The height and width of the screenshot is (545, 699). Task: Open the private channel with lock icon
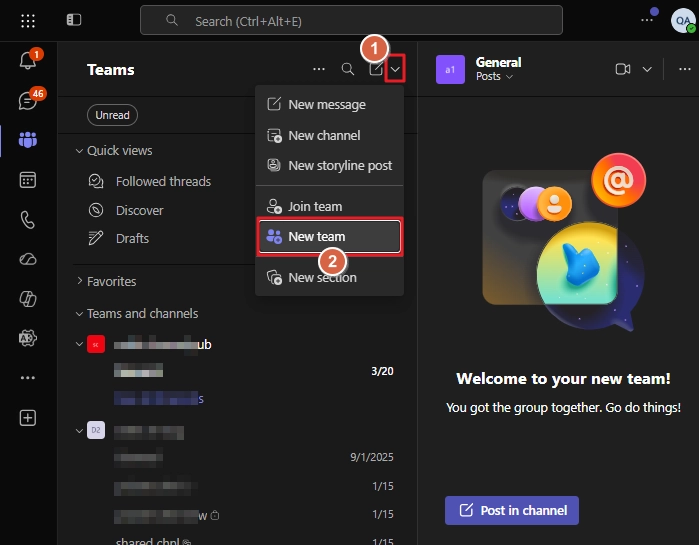click(x=254, y=515)
